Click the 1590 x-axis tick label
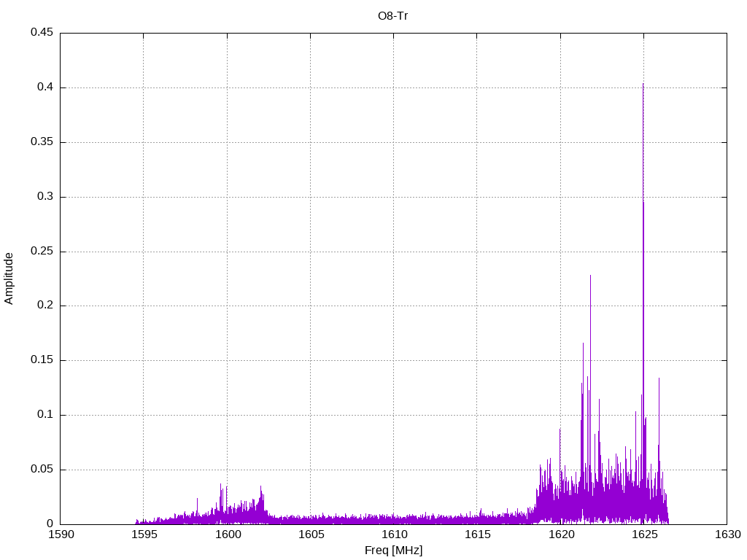 click(x=61, y=534)
